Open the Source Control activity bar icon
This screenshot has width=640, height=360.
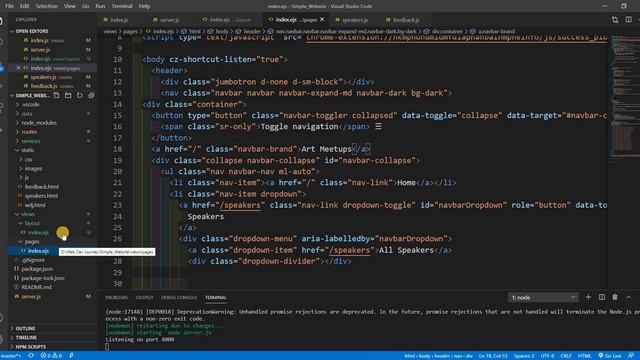[x=2, y=68]
